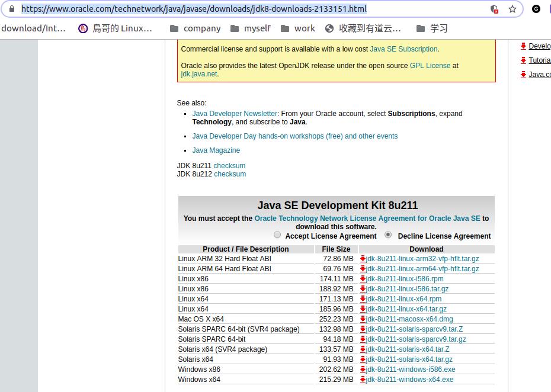Image resolution: width=551 pixels, height=392 pixels.
Task: Select Decline License Agreement radio button
Action: point(388,234)
